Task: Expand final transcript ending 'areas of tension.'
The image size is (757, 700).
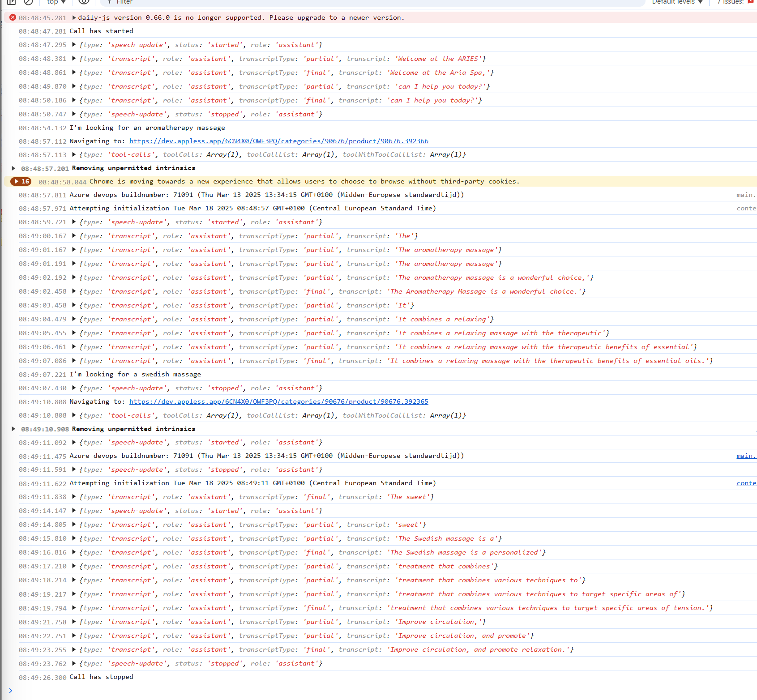Action: pyautogui.click(x=74, y=608)
